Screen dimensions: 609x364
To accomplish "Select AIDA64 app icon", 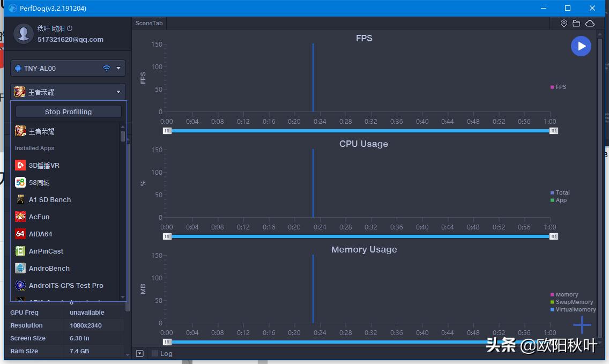I will click(x=20, y=234).
